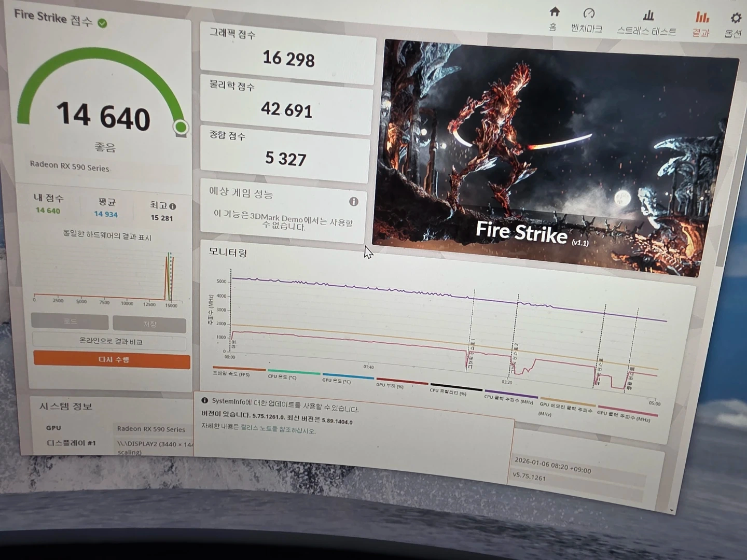Toggle the 프레임 속도 (FPS) chart legend
Image resolution: width=747 pixels, height=560 pixels.
click(x=231, y=374)
